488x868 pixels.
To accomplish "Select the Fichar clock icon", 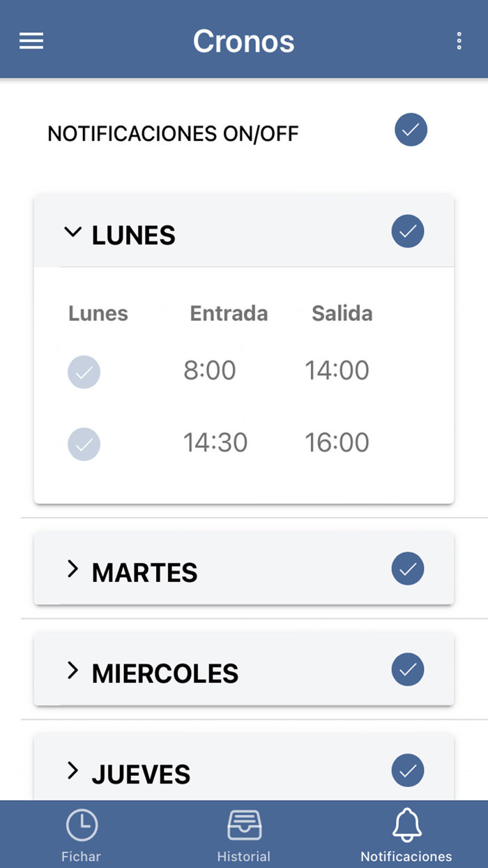I will (81, 825).
